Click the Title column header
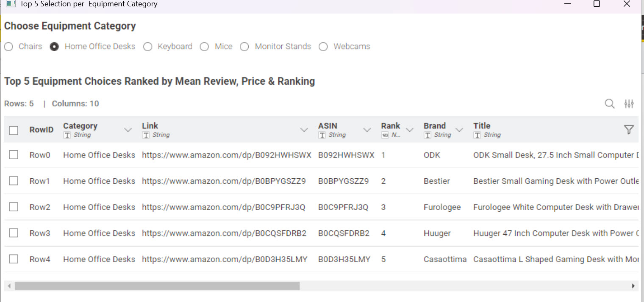This screenshot has height=302, width=644. 482,126
